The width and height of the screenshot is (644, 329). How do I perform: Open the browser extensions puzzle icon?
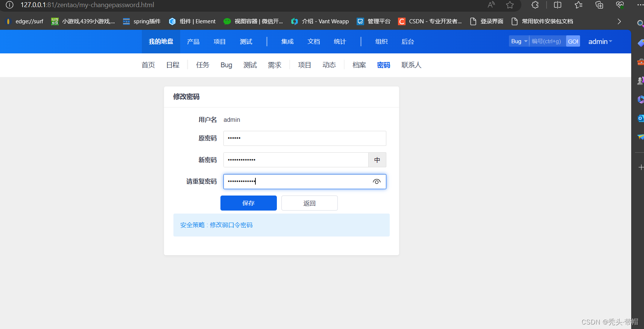click(535, 5)
